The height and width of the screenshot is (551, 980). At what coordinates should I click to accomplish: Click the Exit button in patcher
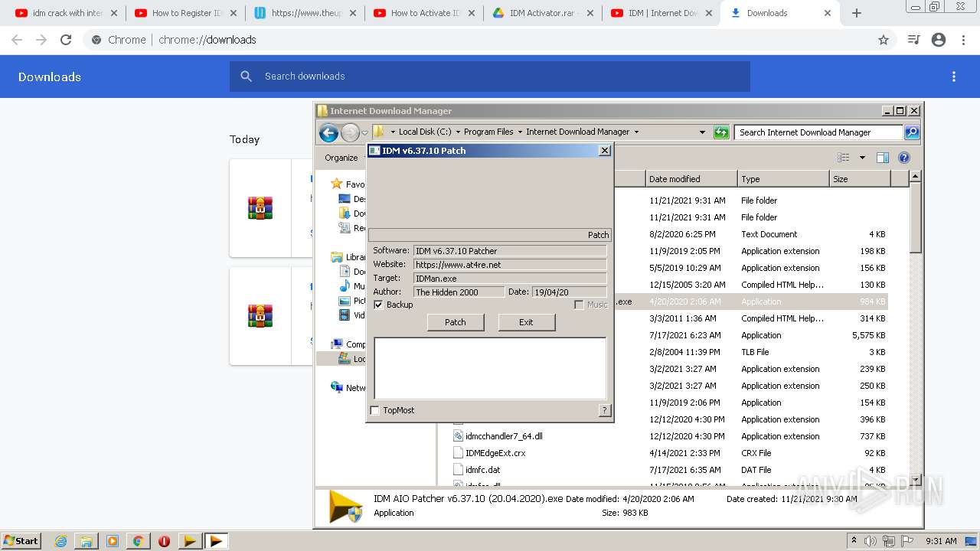(526, 322)
